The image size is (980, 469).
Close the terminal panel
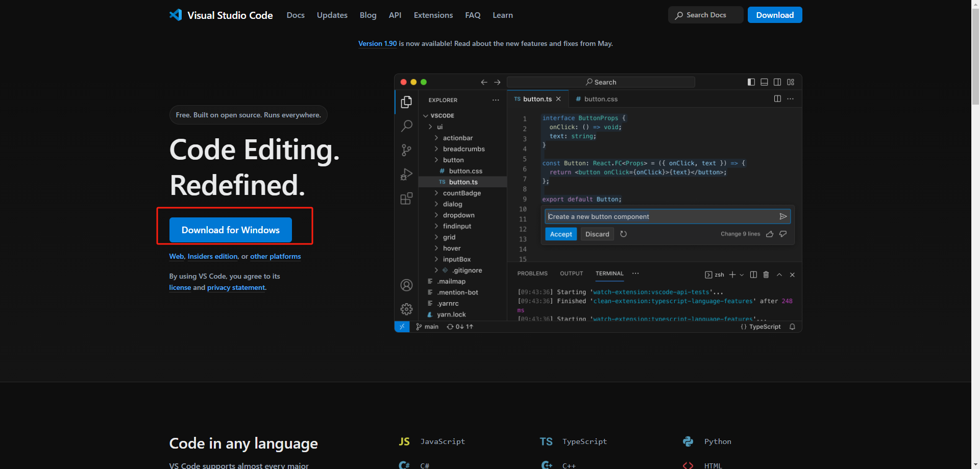point(792,275)
